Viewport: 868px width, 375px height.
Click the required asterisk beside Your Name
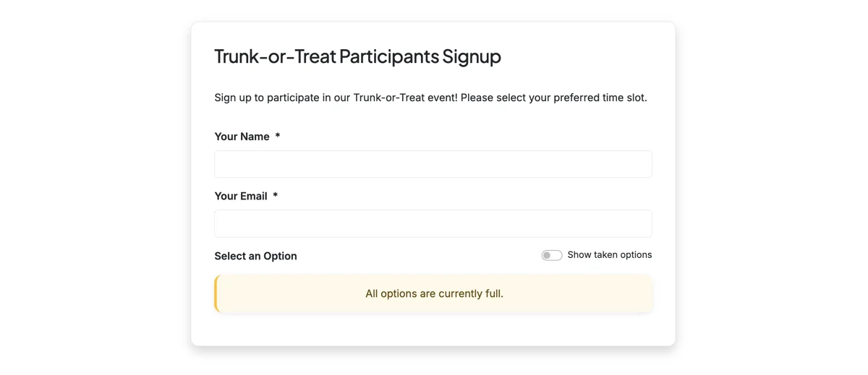coord(277,136)
